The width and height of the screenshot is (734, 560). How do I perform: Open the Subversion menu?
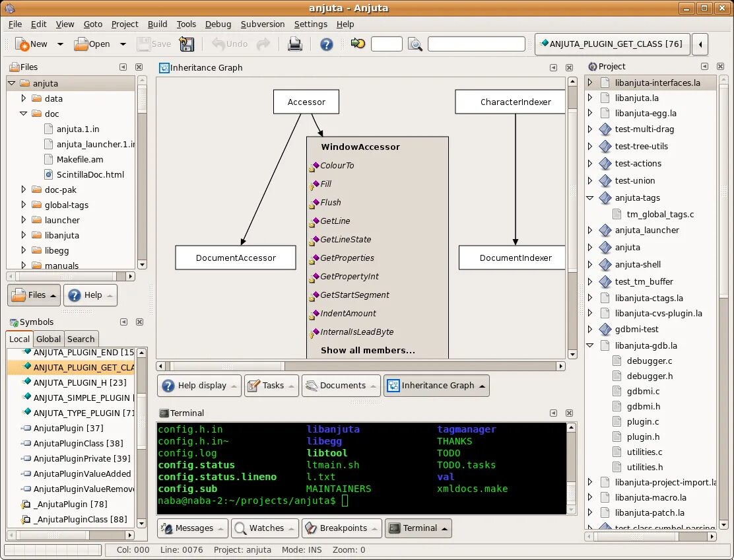tap(263, 24)
